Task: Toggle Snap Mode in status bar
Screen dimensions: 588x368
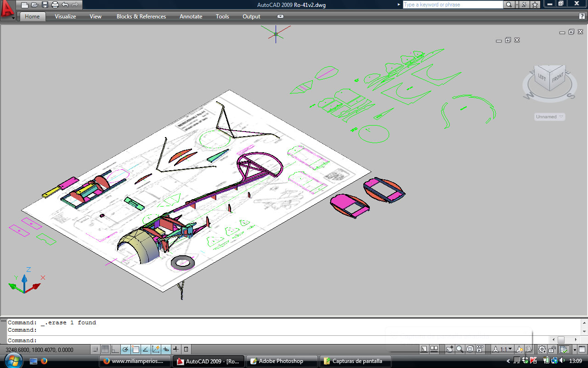Action: tap(95, 350)
